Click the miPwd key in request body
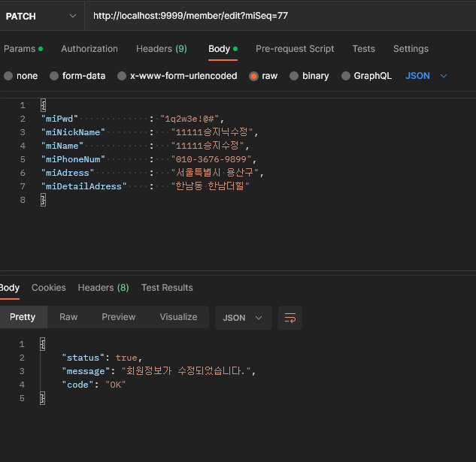 pos(59,119)
